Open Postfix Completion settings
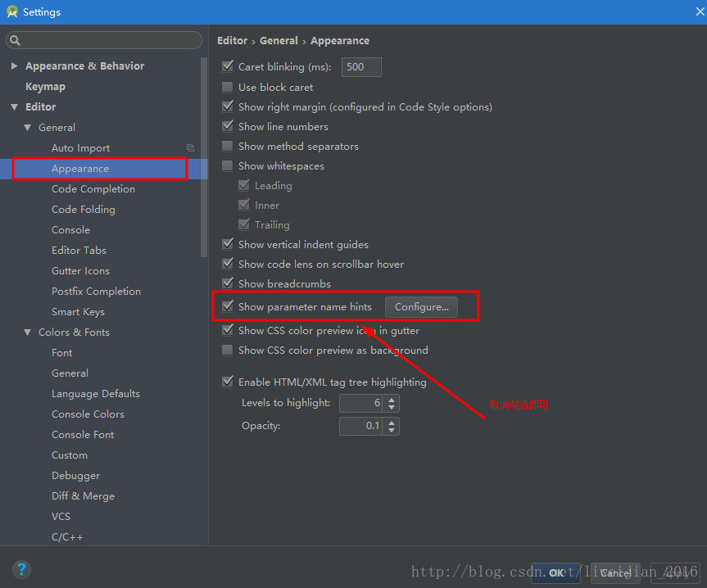The height and width of the screenshot is (588, 707). point(96,291)
